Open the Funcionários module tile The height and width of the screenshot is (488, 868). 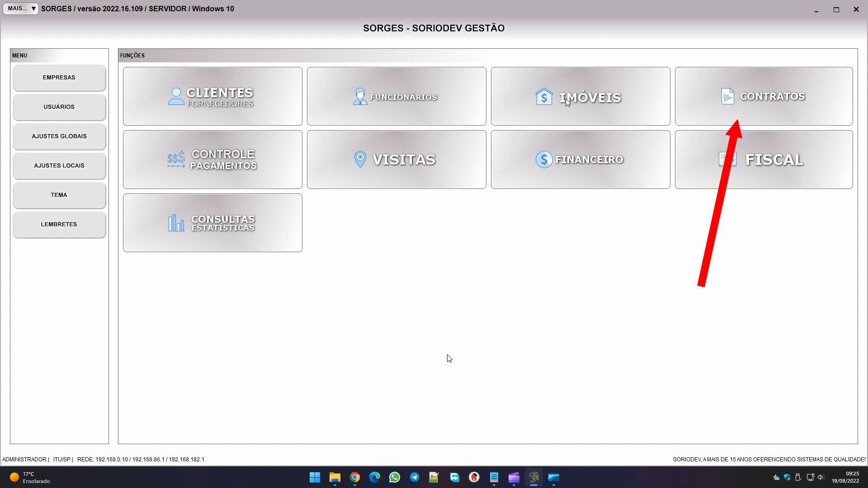(x=396, y=96)
